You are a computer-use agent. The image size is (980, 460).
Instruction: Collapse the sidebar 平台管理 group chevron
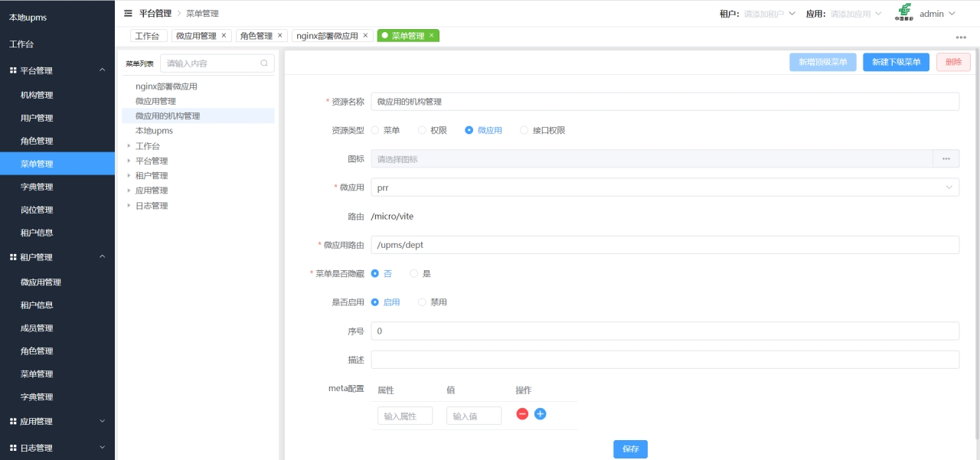pyautogui.click(x=103, y=70)
